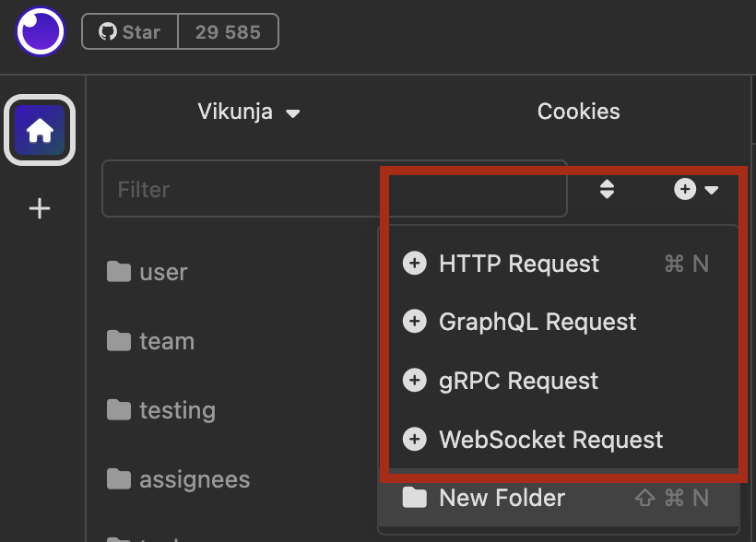The height and width of the screenshot is (542, 756).
Task: Toggle the create request plus dropdown
Action: [696, 190]
